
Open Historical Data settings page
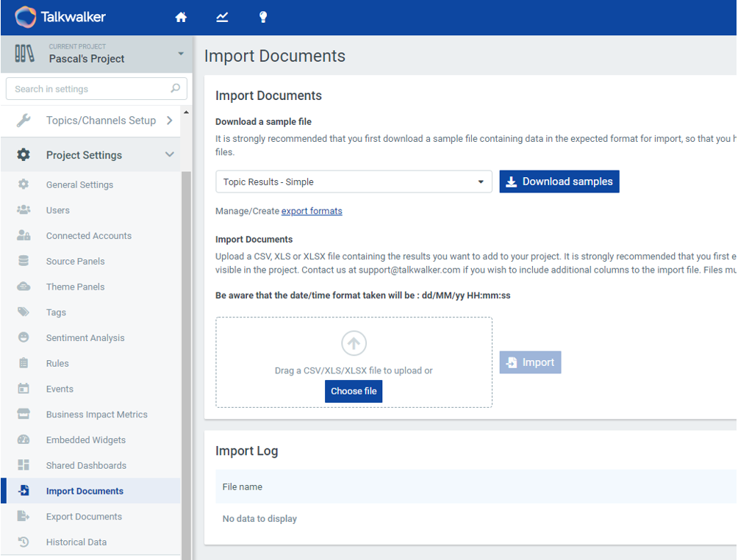76,542
